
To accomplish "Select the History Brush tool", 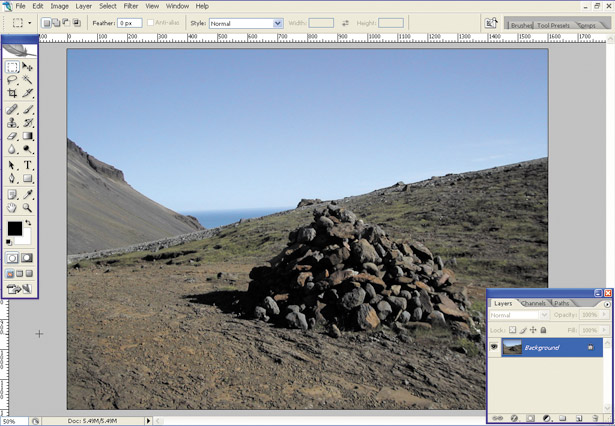I will click(x=27, y=123).
